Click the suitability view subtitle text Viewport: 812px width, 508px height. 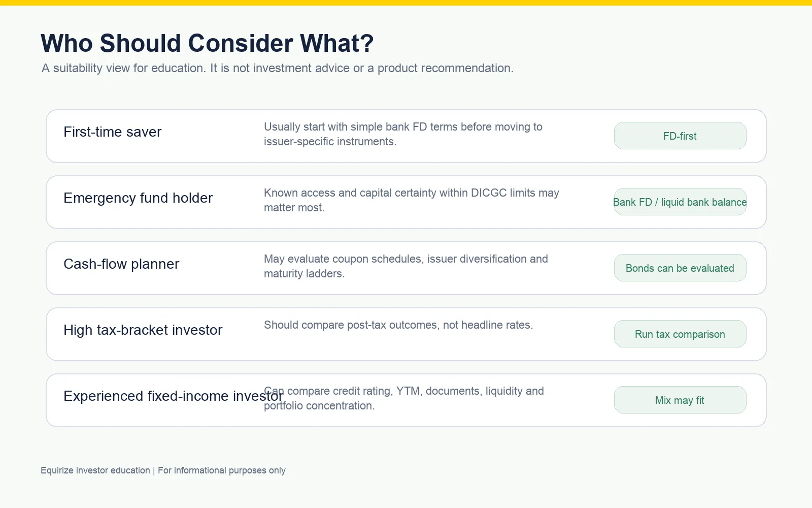(x=278, y=68)
